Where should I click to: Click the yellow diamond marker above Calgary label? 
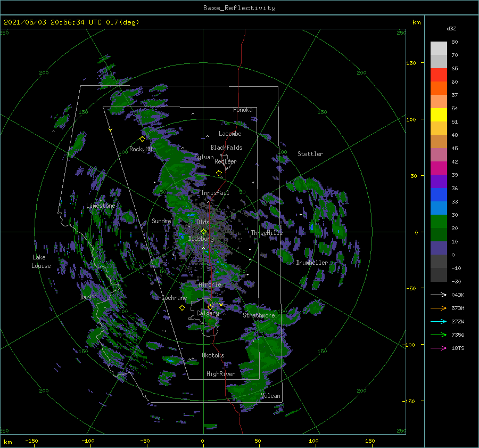coord(210,307)
